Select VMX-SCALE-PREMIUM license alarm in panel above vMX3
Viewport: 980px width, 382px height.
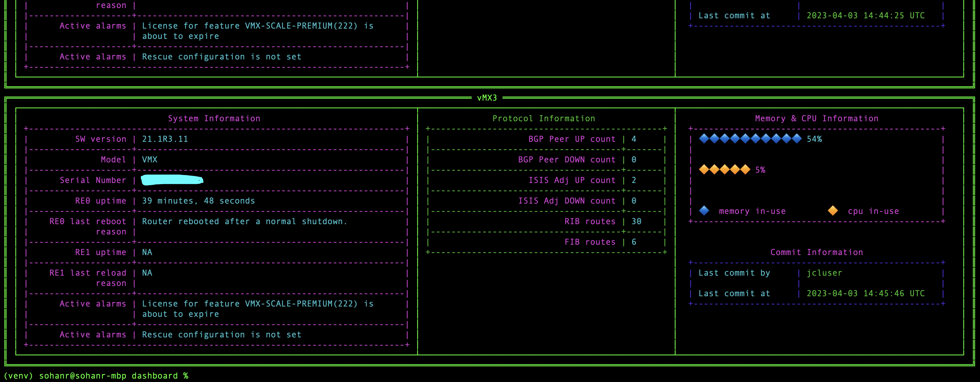click(258, 31)
